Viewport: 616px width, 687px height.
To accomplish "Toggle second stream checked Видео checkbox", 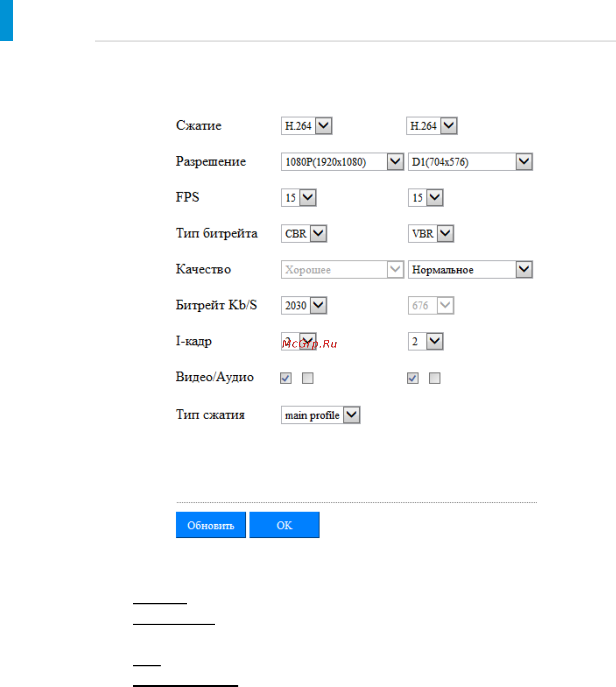I will coord(413,378).
